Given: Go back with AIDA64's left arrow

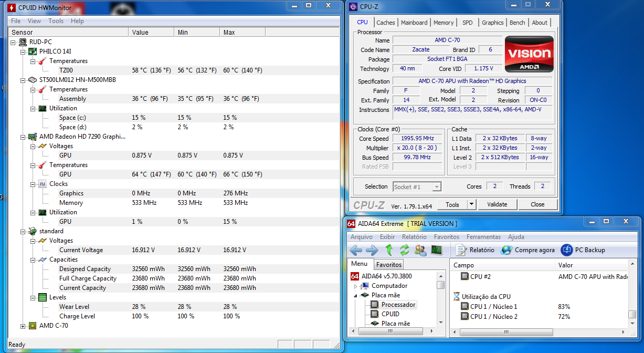Looking at the screenshot, I should (356, 250).
